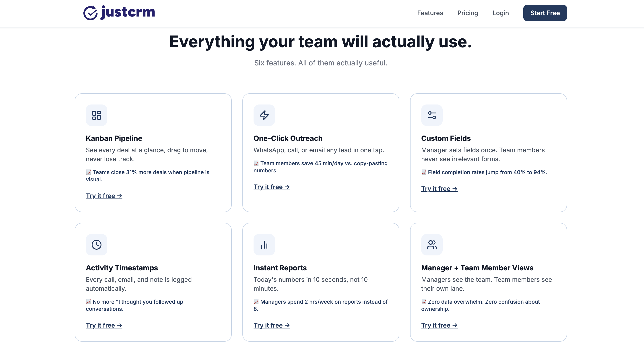The height and width of the screenshot is (351, 644).
Task: Click the 'Activity Timestamps' card title
Action: click(x=122, y=268)
